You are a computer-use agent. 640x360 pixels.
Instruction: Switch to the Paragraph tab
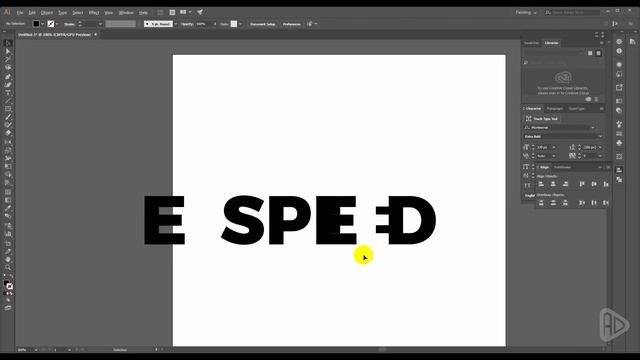point(555,109)
